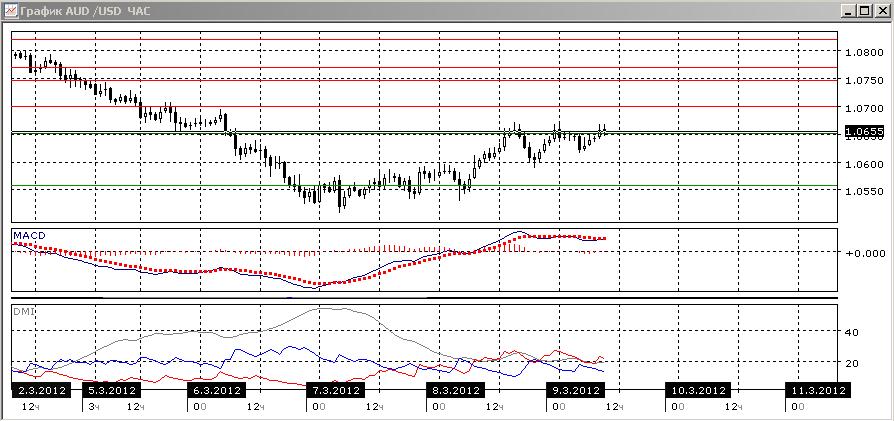Click the chart window icon in title bar
The width and height of the screenshot is (894, 421).
tap(10, 10)
